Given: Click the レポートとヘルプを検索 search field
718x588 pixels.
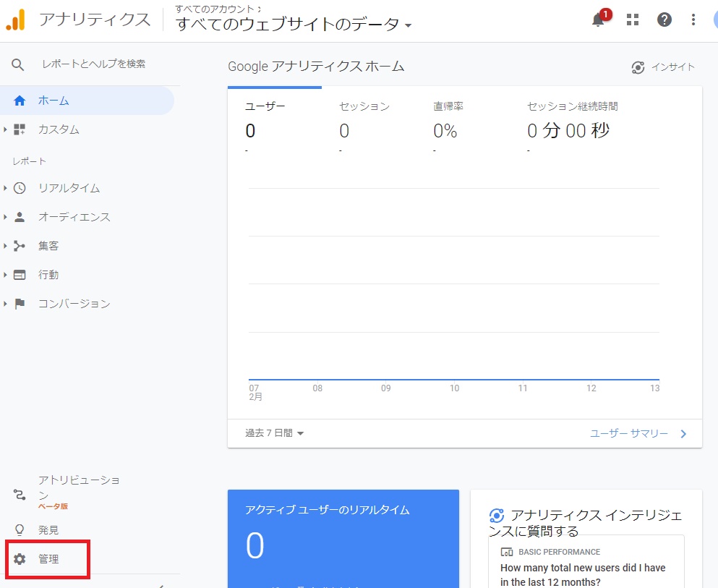Looking at the screenshot, I should pos(94,64).
